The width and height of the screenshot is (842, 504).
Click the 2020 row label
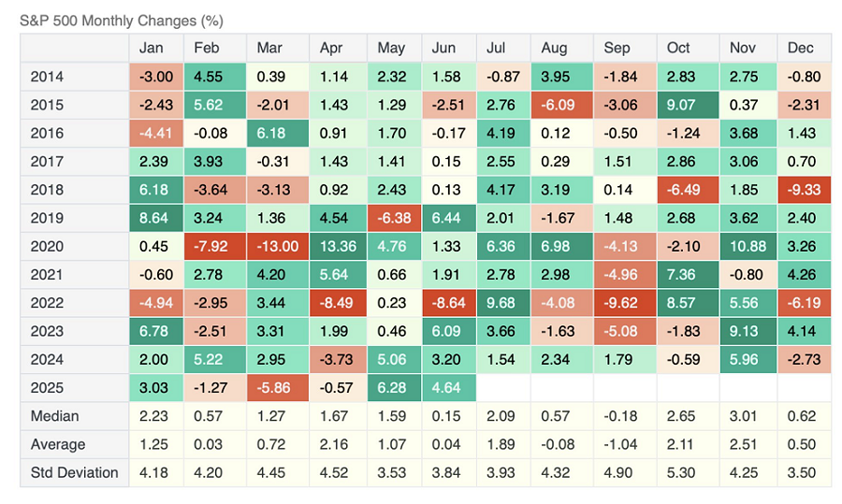pos(48,247)
